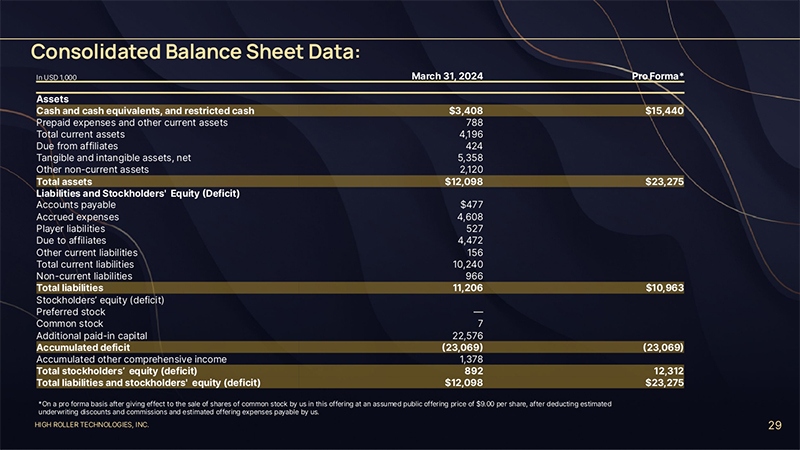The width and height of the screenshot is (800, 450).
Task: Click the Consolidated Balance Sheet Data title
Action: click(x=195, y=50)
